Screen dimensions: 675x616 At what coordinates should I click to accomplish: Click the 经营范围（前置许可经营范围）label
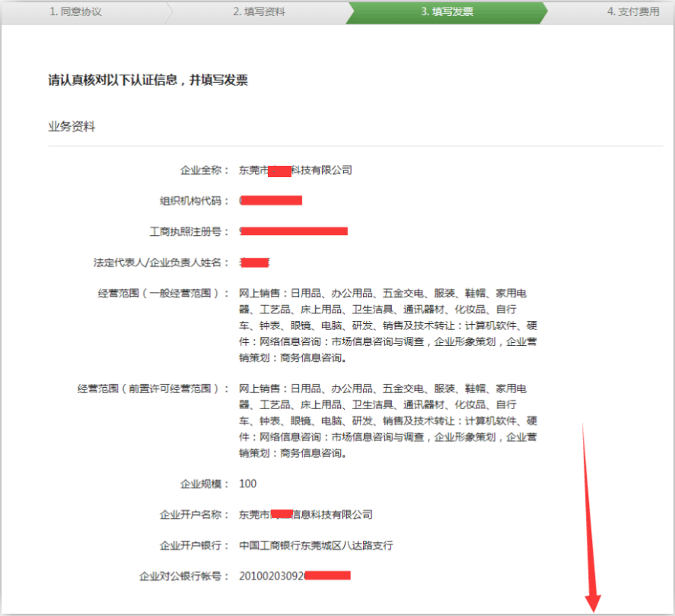click(153, 389)
